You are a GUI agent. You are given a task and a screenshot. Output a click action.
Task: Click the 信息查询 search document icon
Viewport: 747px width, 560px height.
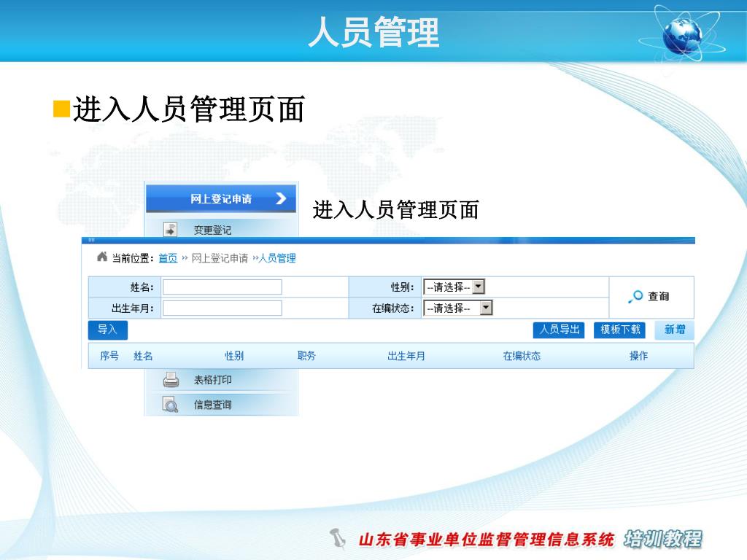(x=170, y=404)
